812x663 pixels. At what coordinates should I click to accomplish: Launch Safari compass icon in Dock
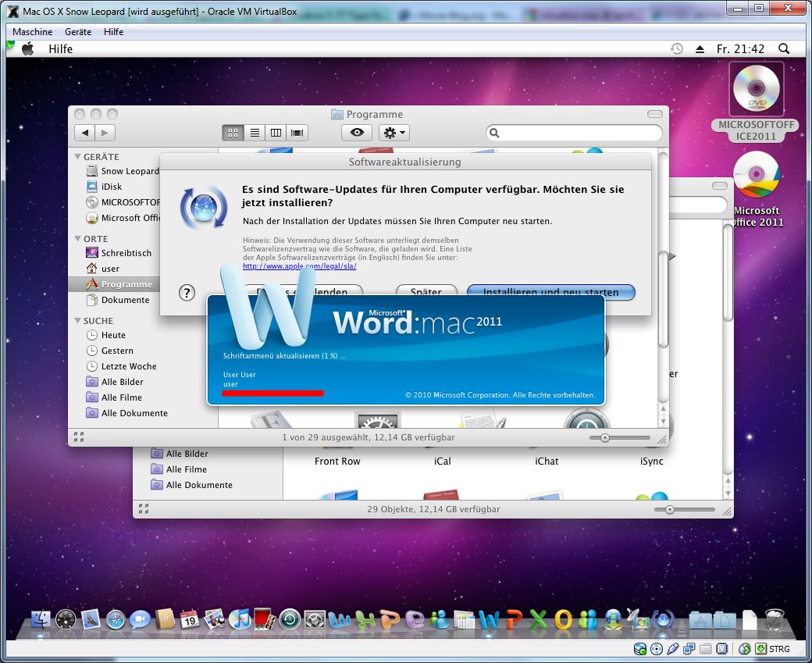(x=116, y=619)
